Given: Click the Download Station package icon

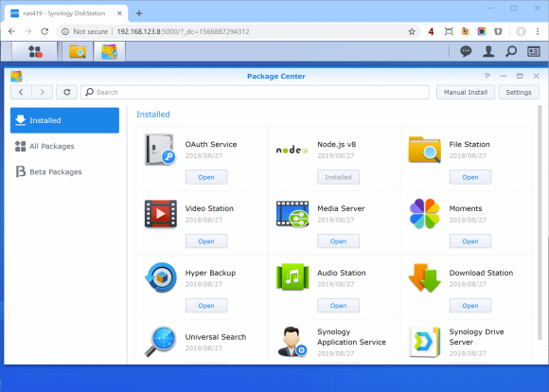Looking at the screenshot, I should 424,277.
